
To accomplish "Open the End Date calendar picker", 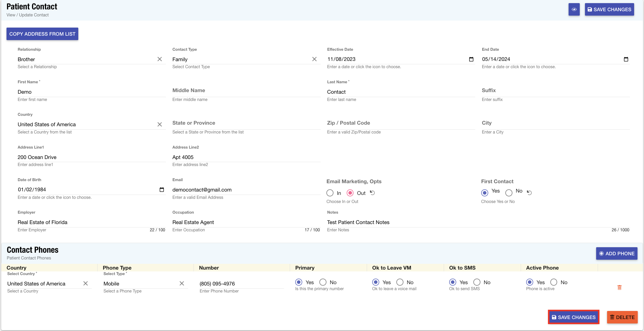I will [626, 59].
